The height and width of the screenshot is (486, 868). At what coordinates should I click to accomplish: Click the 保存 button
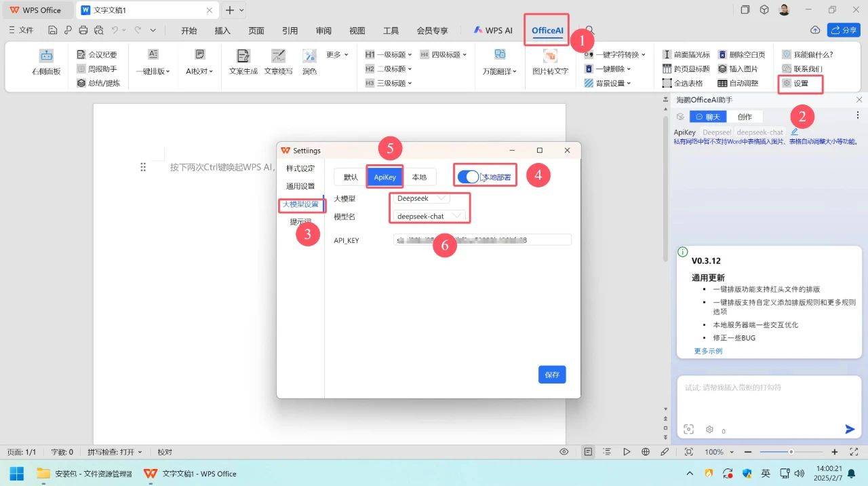point(552,375)
